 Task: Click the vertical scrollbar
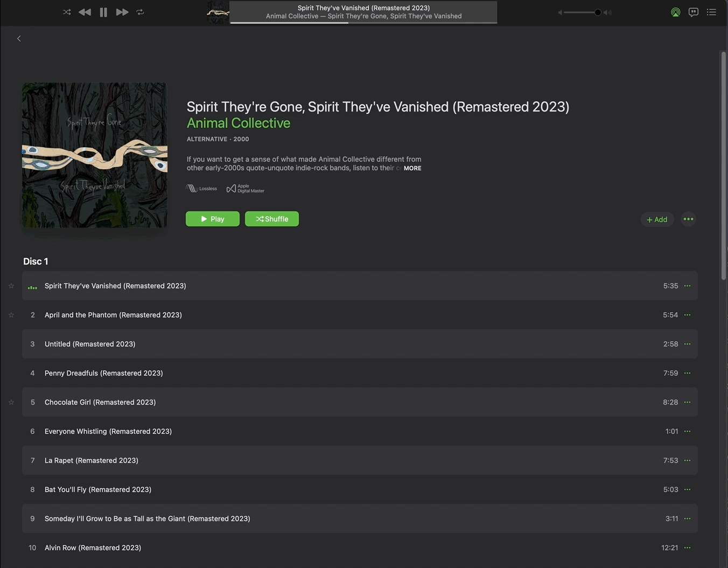pos(723,166)
